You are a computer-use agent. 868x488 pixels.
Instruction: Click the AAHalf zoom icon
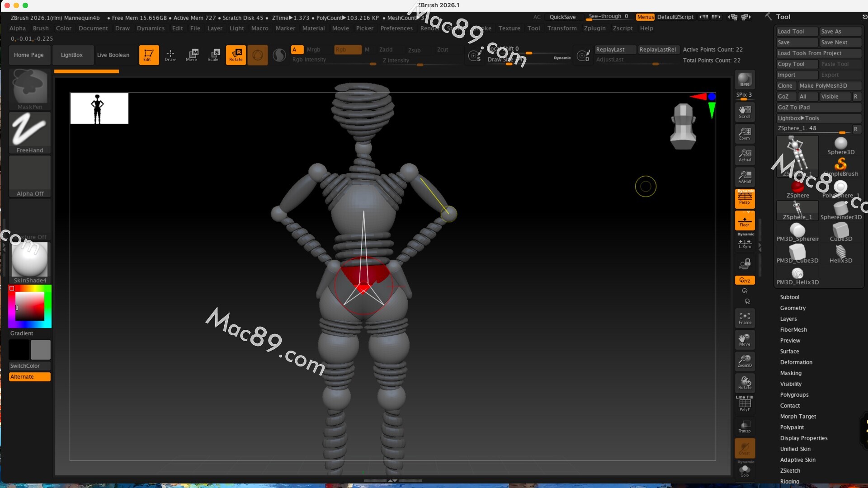[x=745, y=177]
